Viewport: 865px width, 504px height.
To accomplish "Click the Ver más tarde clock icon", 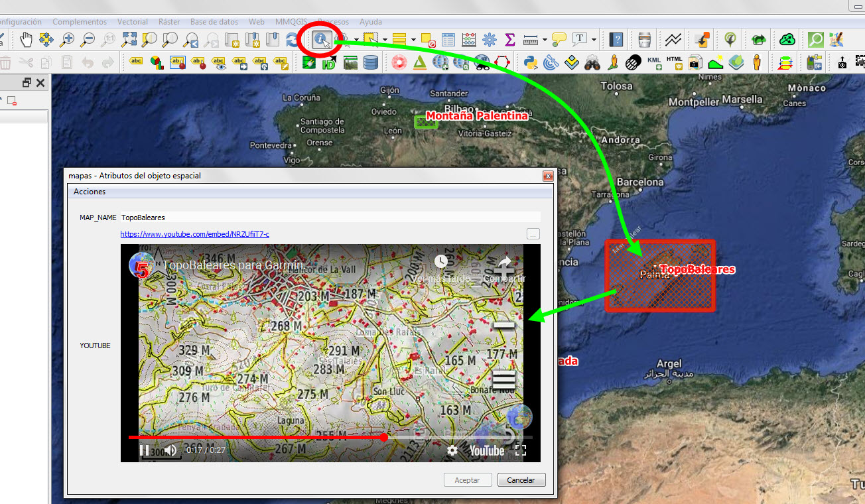I will coord(440,261).
